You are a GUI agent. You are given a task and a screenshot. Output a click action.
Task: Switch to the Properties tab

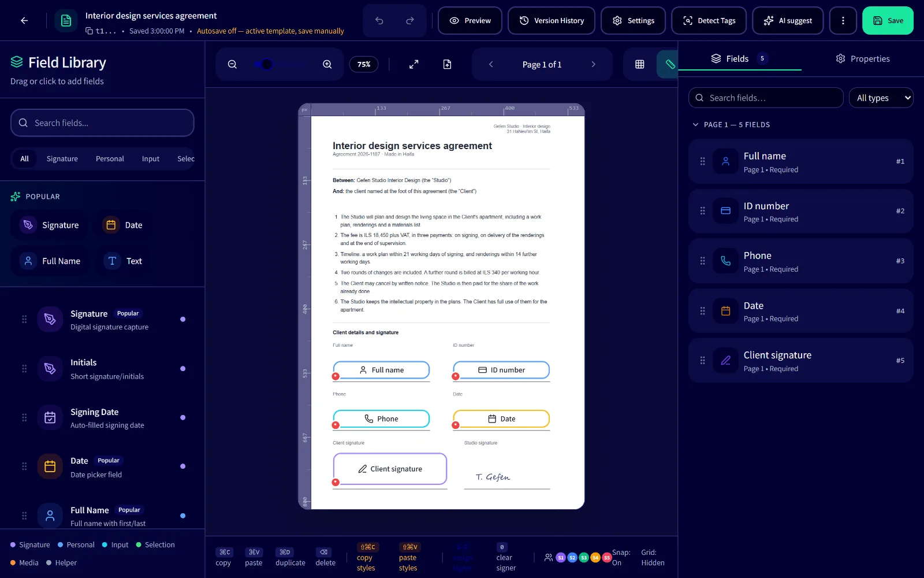[x=863, y=58]
